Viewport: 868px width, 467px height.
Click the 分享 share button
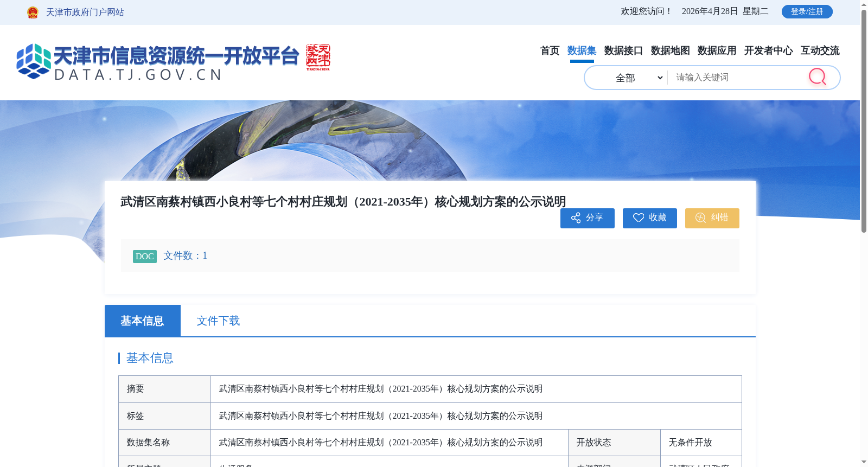[588, 218]
